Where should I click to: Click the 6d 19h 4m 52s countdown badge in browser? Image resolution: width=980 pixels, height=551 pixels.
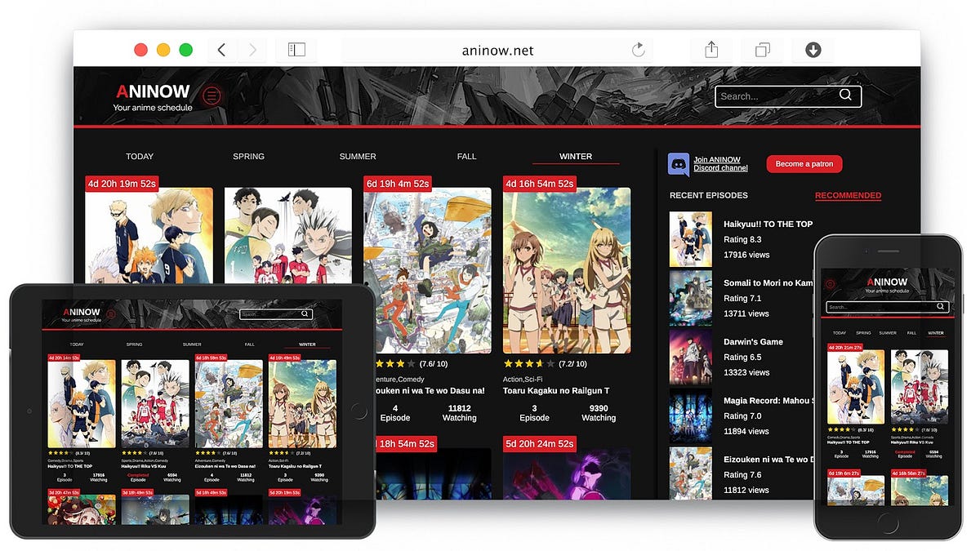coord(398,184)
